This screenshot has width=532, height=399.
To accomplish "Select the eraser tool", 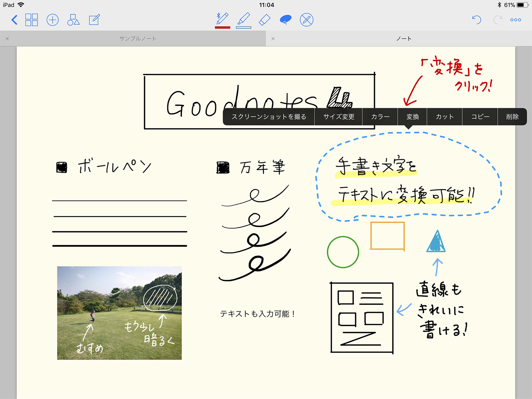I will [265, 20].
